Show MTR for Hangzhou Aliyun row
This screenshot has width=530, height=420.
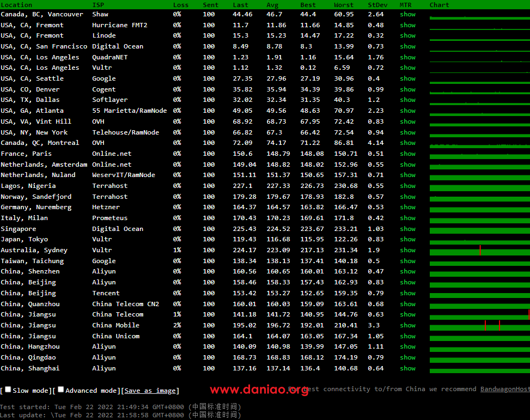pos(407,346)
